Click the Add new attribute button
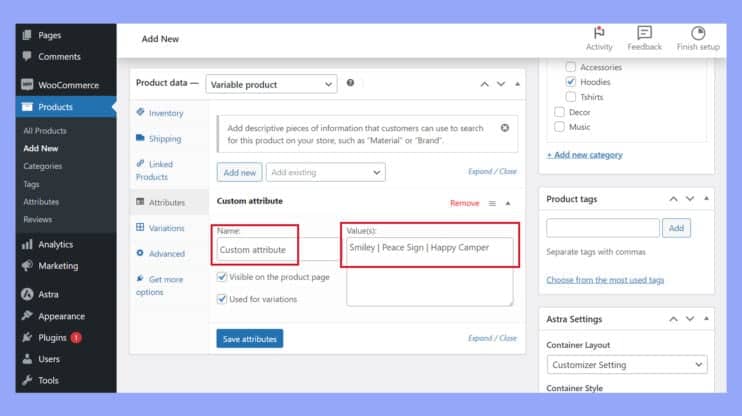The image size is (742, 416). coord(239,172)
